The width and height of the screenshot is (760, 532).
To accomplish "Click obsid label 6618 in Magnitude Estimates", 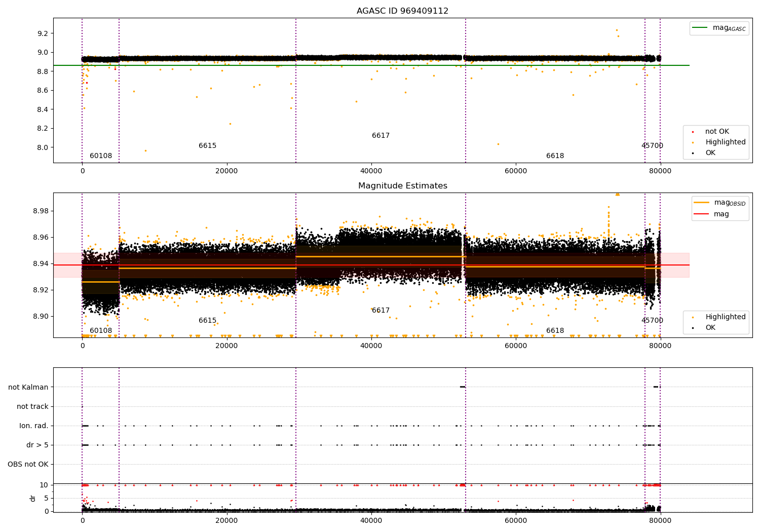I will (x=555, y=331).
